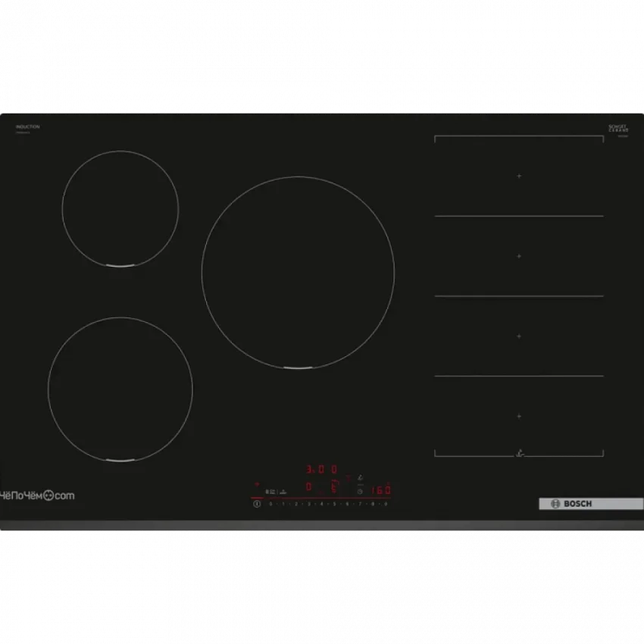Click the BOSCH logo badge
Viewport: 644px width, 644px height.
pos(591,504)
